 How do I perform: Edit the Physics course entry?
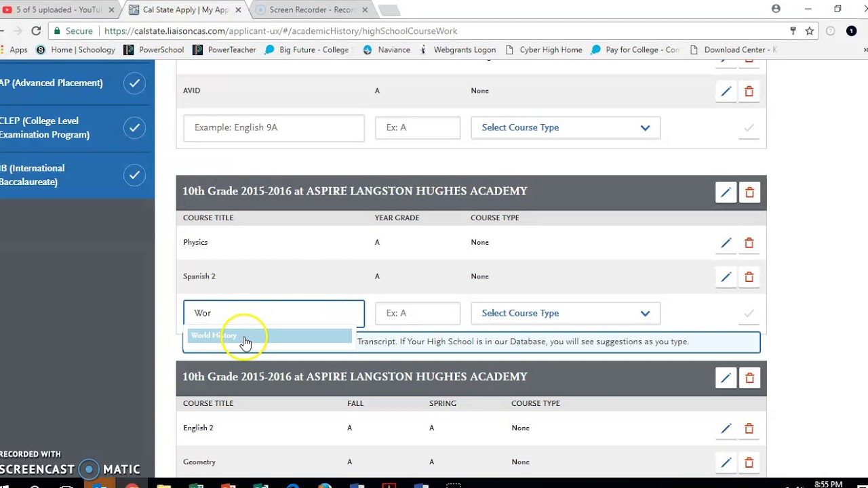(x=726, y=243)
